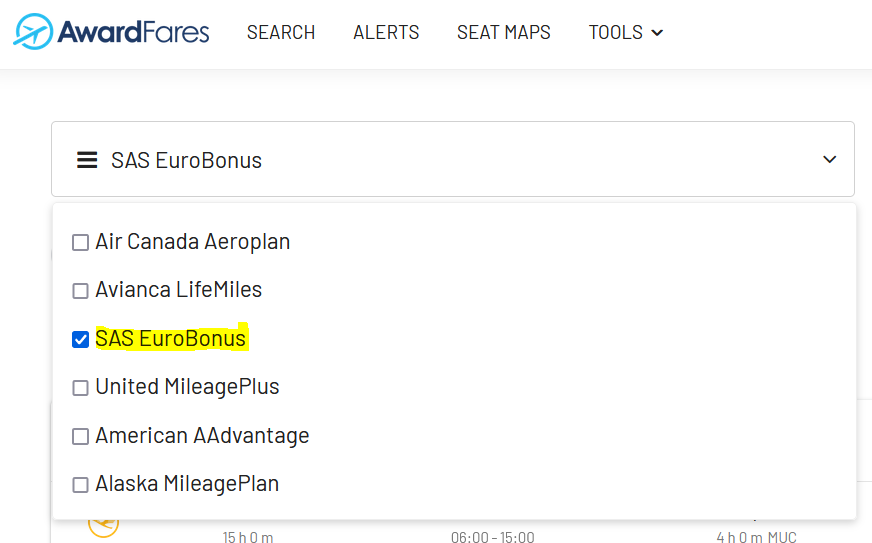Click the AwardFares airplane logo icon
This screenshot has width=872, height=543.
(x=34, y=32)
